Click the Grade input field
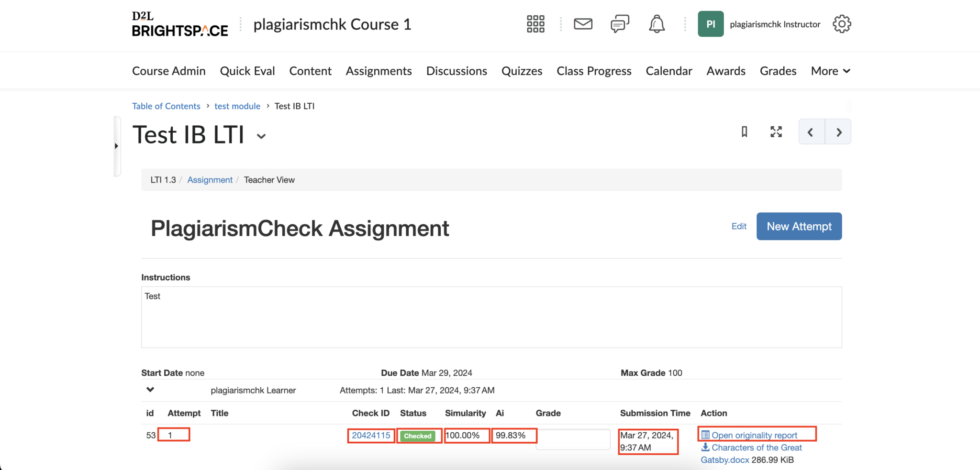Viewport: 980px width, 470px height. pos(573,439)
